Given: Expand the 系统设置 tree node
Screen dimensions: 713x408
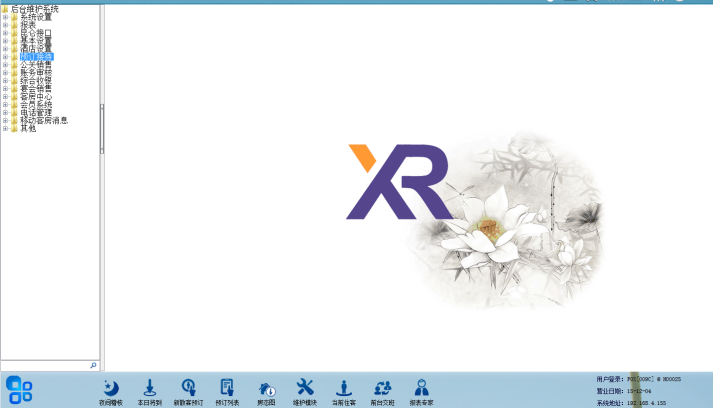Looking at the screenshot, I should click(x=5, y=17).
